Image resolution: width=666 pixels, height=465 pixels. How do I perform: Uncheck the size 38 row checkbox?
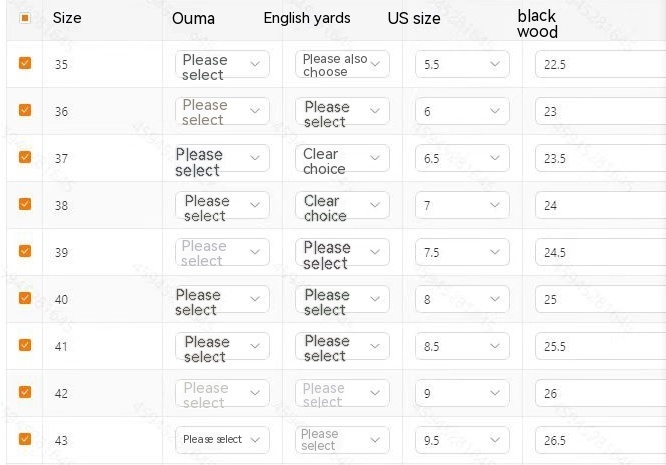click(x=25, y=204)
